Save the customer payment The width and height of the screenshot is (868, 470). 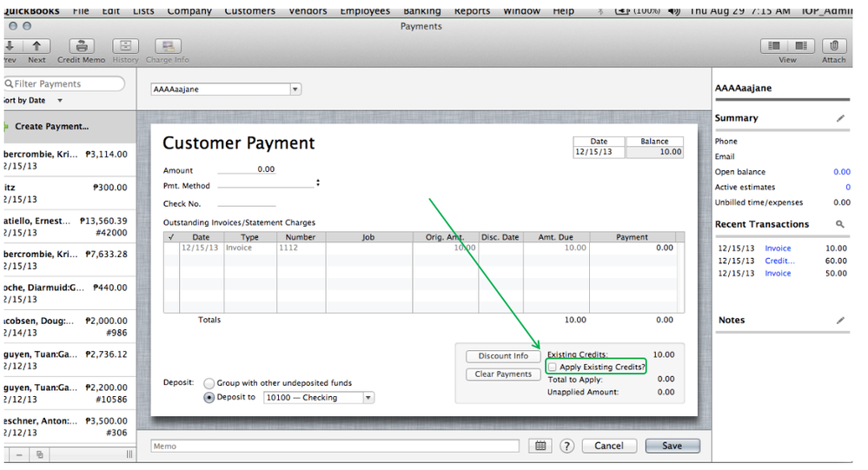(x=672, y=446)
